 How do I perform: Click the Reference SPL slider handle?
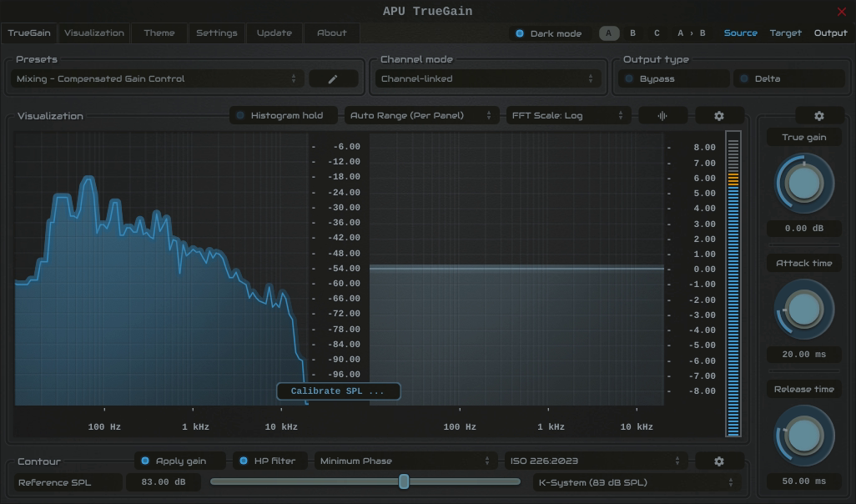[x=404, y=481]
